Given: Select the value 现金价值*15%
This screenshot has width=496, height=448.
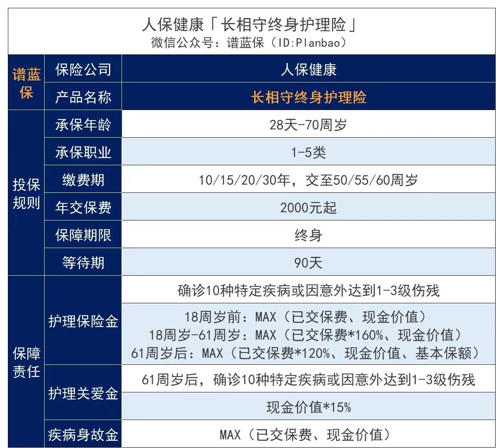Looking at the screenshot, I should [x=309, y=407].
